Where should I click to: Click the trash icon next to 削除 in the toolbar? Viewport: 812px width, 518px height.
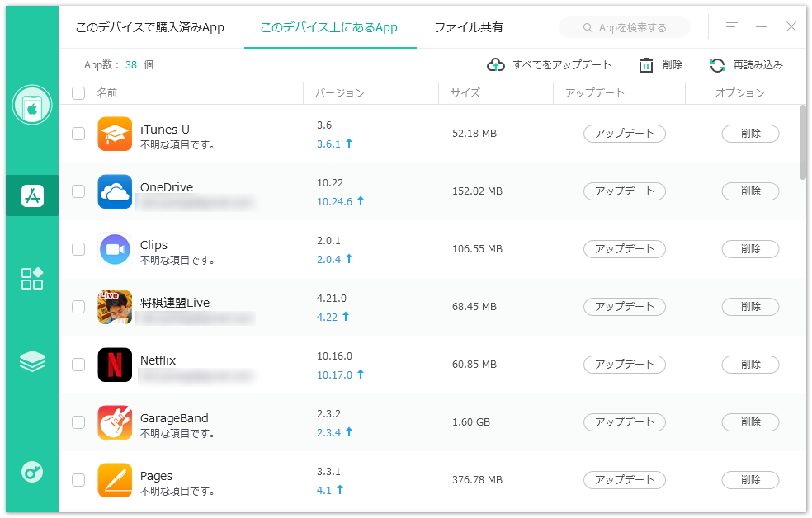(644, 64)
